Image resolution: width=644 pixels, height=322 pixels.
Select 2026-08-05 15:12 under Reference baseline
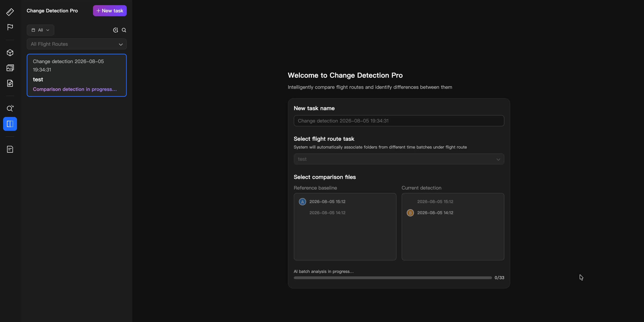tap(327, 202)
